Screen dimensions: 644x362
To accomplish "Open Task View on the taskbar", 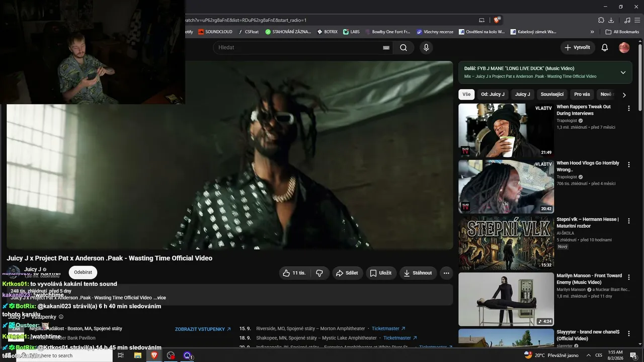I will click(121, 355).
